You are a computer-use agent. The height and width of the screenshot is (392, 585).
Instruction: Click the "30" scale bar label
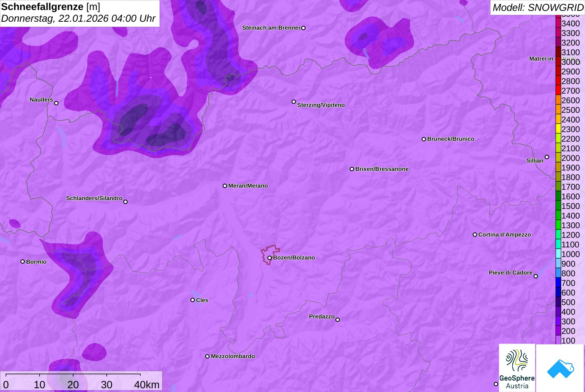click(107, 385)
